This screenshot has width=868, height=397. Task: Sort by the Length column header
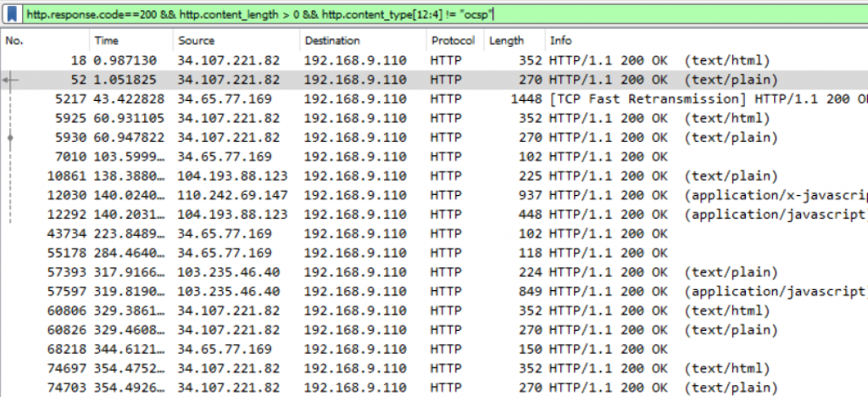pyautogui.click(x=515, y=41)
